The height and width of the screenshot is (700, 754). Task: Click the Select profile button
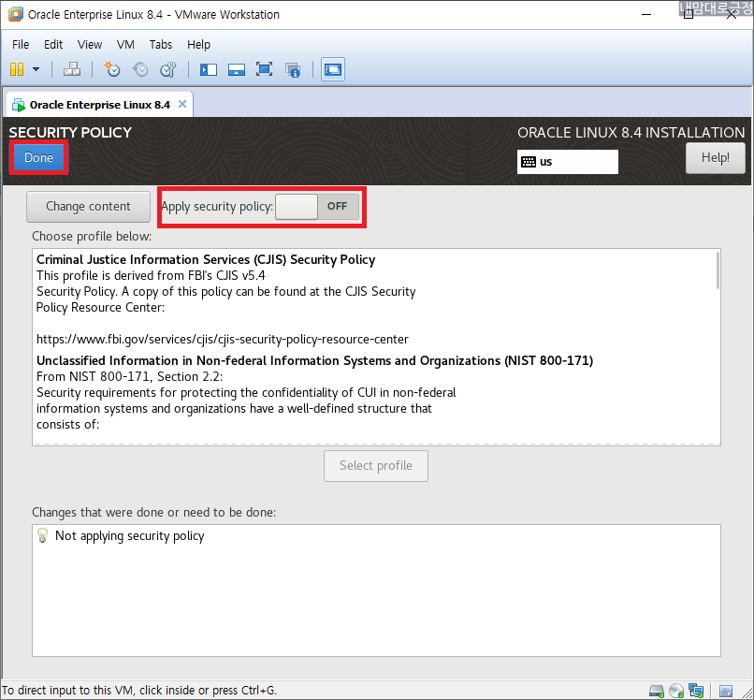click(375, 466)
